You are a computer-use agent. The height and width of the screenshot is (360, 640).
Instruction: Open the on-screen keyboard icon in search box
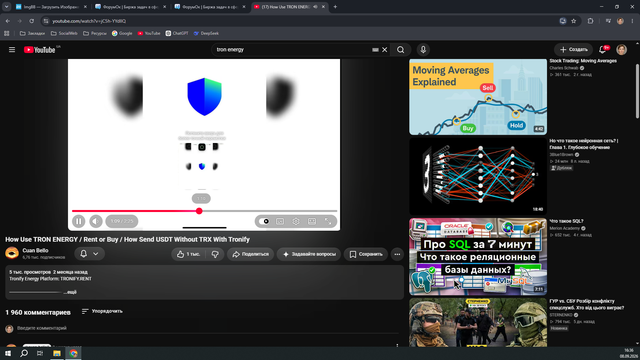click(x=375, y=50)
